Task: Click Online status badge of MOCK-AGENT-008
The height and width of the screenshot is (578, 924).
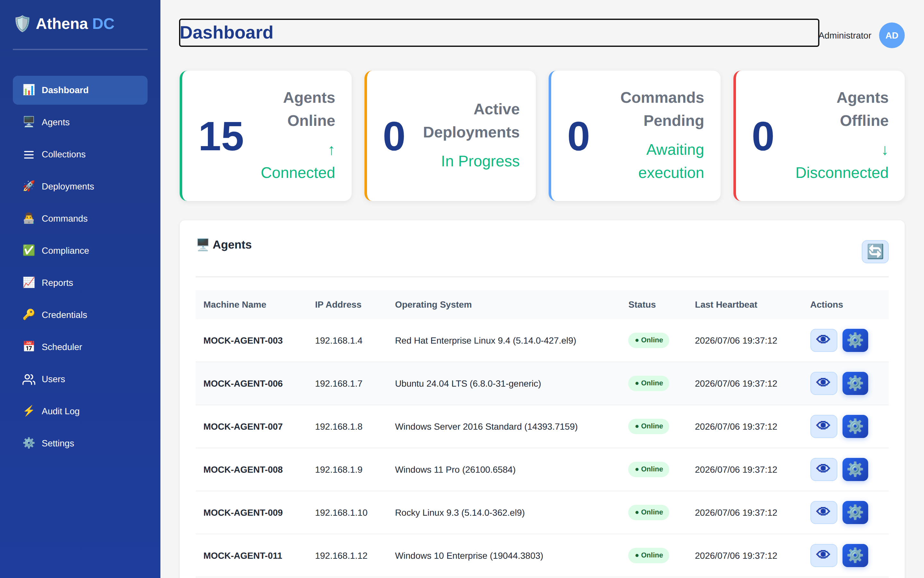Action: (x=648, y=469)
